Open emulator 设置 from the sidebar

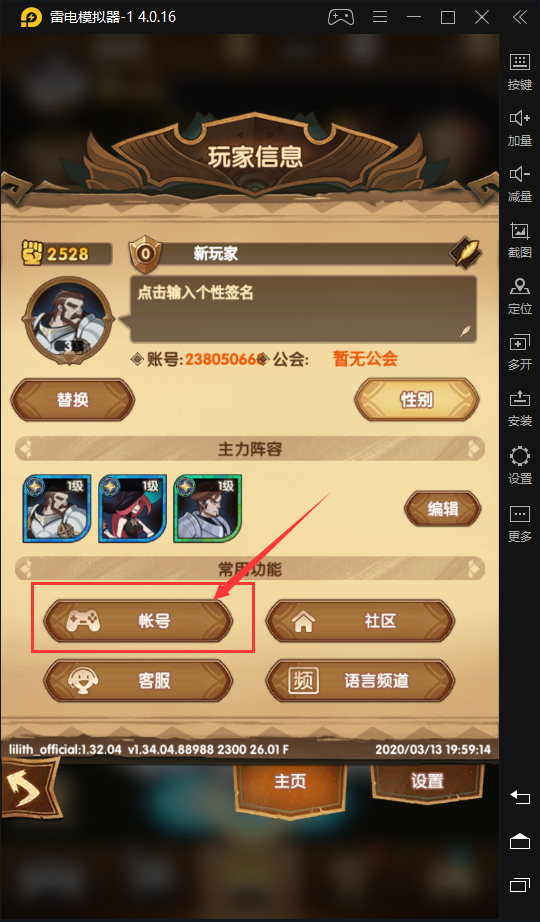(519, 465)
